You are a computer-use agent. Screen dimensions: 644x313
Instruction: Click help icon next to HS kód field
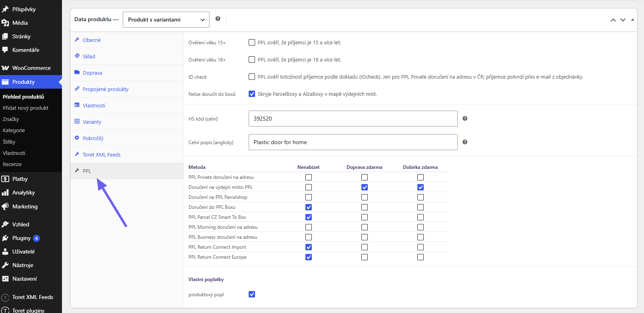coord(465,119)
